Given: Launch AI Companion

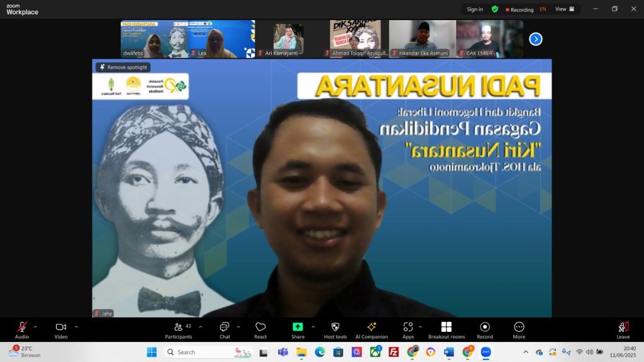Looking at the screenshot, I should pos(371,330).
